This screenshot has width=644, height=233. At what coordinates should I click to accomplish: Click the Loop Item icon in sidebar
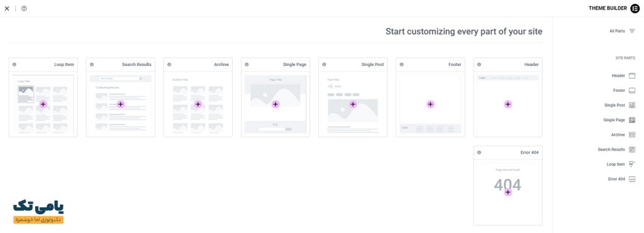click(632, 165)
